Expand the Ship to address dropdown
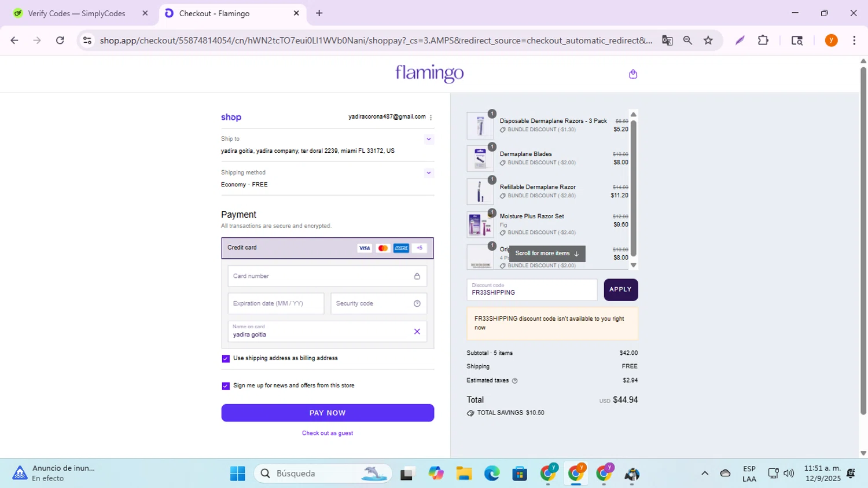This screenshot has width=868, height=488. (x=429, y=140)
